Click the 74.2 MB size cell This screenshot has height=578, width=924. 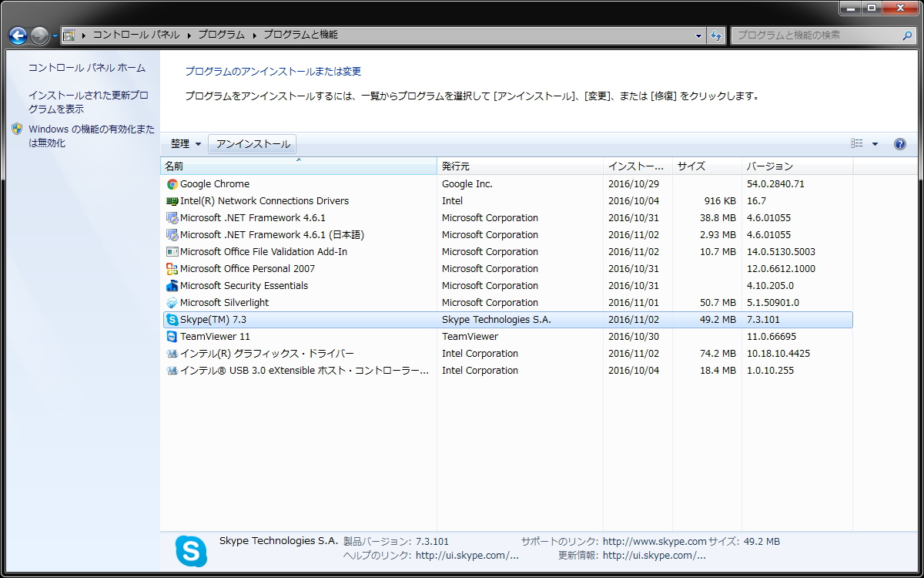(718, 354)
